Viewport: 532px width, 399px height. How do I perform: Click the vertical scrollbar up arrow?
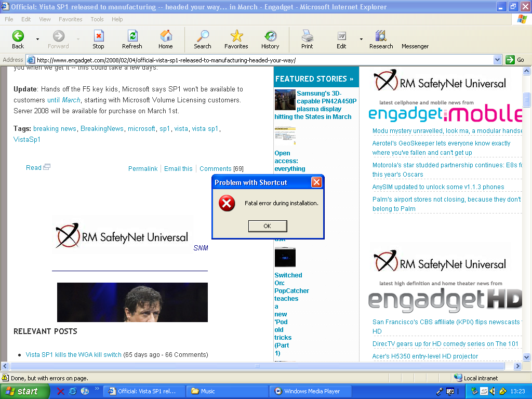coord(527,71)
